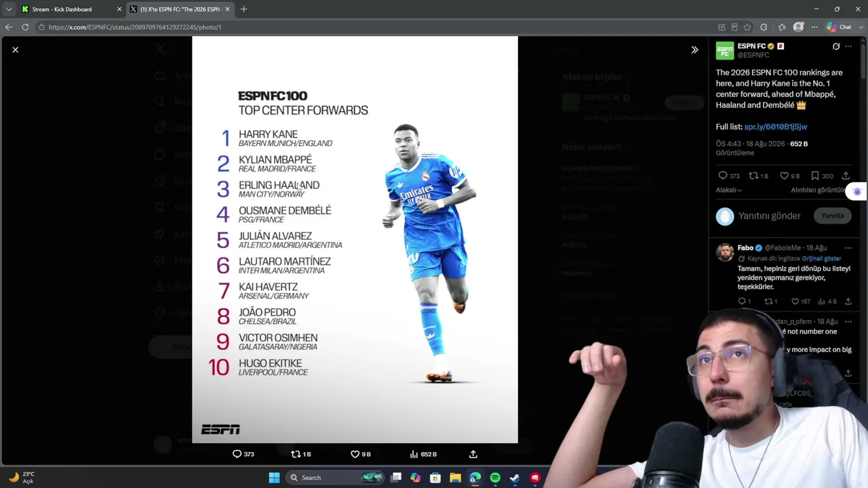The image size is (868, 488).
Task: Open browser extensions menu
Action: [x=764, y=27]
